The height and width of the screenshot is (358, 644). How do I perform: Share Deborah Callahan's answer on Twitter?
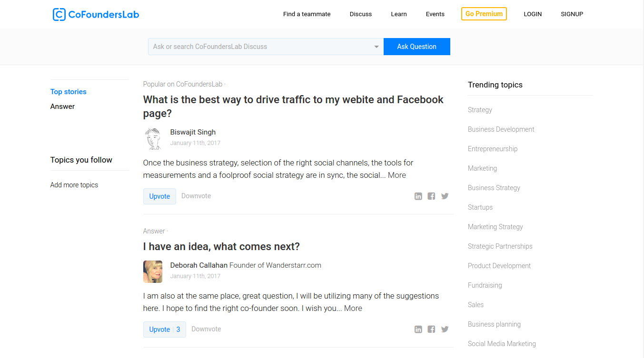coord(445,329)
